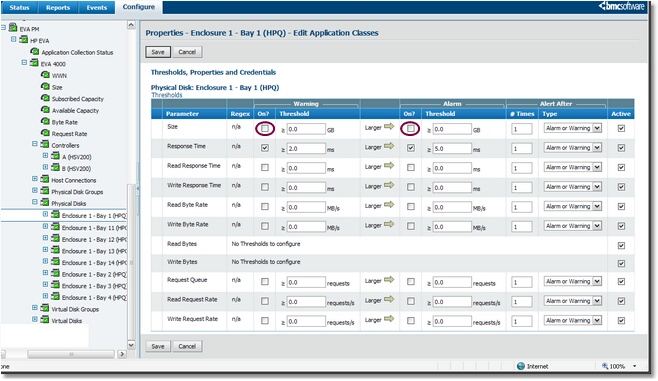The height and width of the screenshot is (381, 658).
Task: Open the alert Type dropdown for Response Time
Action: pyautogui.click(x=573, y=148)
